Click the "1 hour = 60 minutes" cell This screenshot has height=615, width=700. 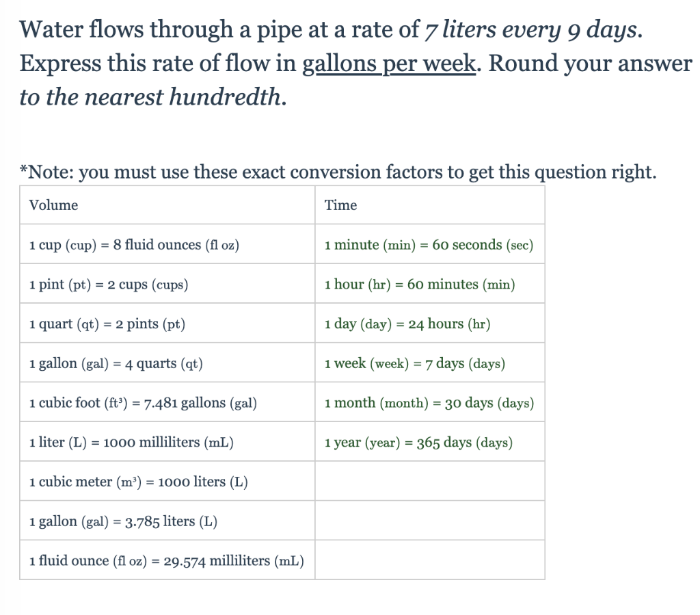pyautogui.click(x=420, y=285)
